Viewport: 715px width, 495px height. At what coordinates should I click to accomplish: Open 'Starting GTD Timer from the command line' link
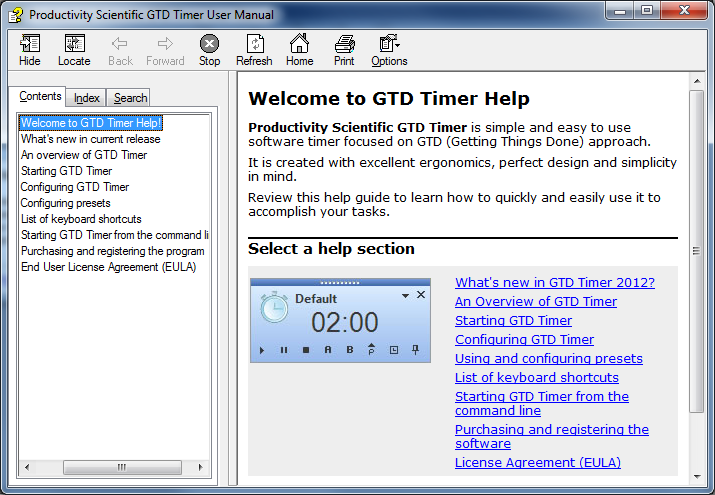click(x=542, y=403)
